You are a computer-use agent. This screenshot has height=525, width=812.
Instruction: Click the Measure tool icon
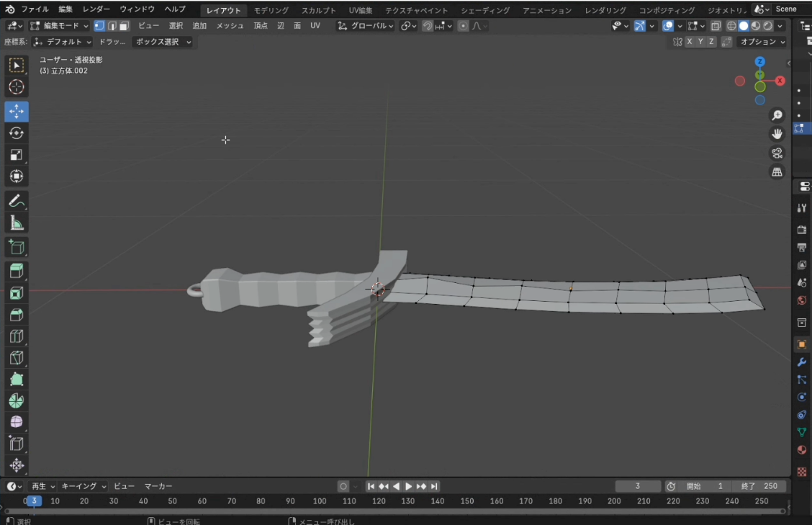17,223
